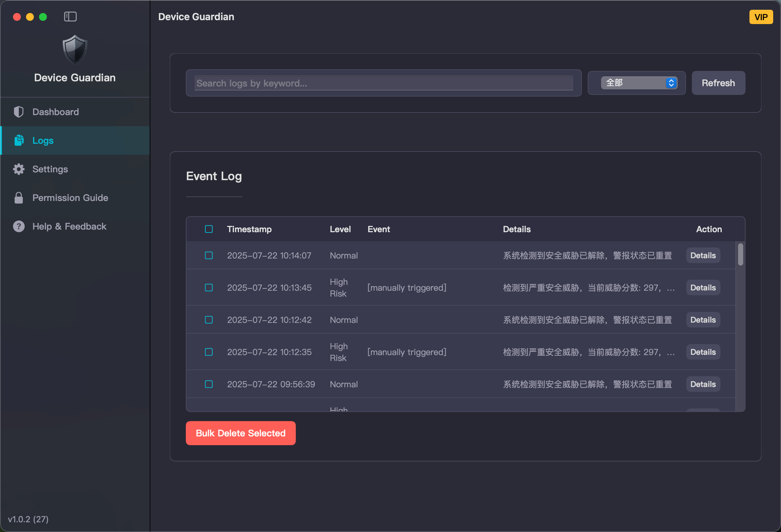The height and width of the screenshot is (532, 781).
Task: Click [manually triggered] in 10:12:35 row
Action: click(407, 352)
